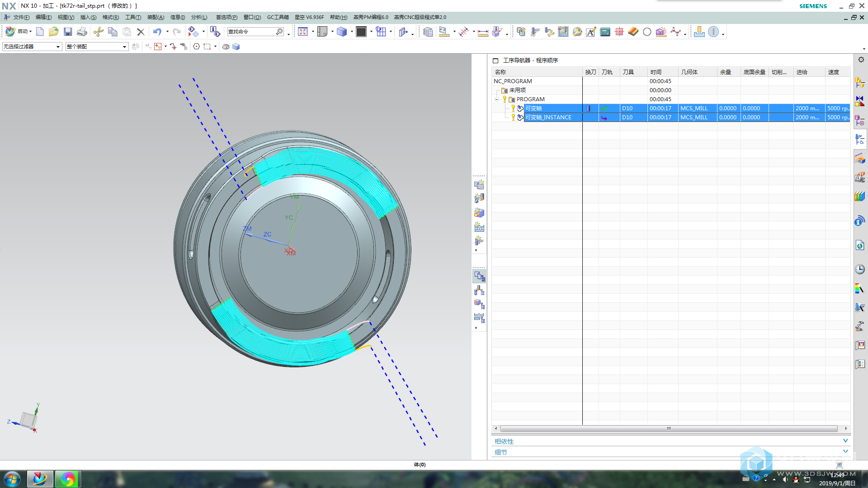The width and height of the screenshot is (868, 488).
Task: Open the GC工具箱 menu
Action: coord(278,17)
